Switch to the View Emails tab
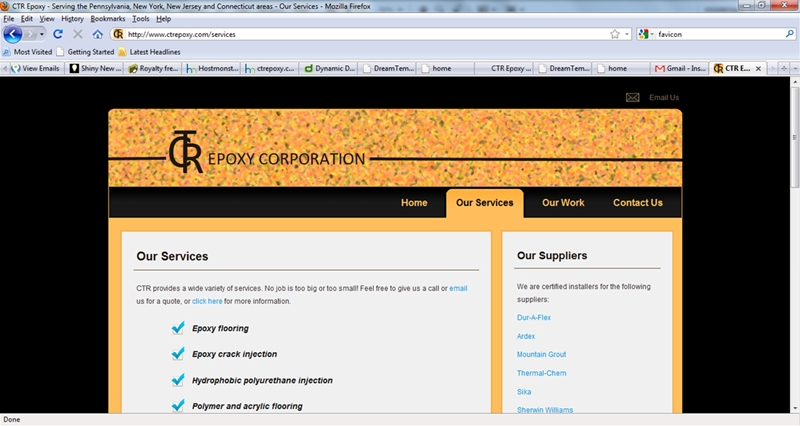This screenshot has width=800, height=426. [x=36, y=68]
